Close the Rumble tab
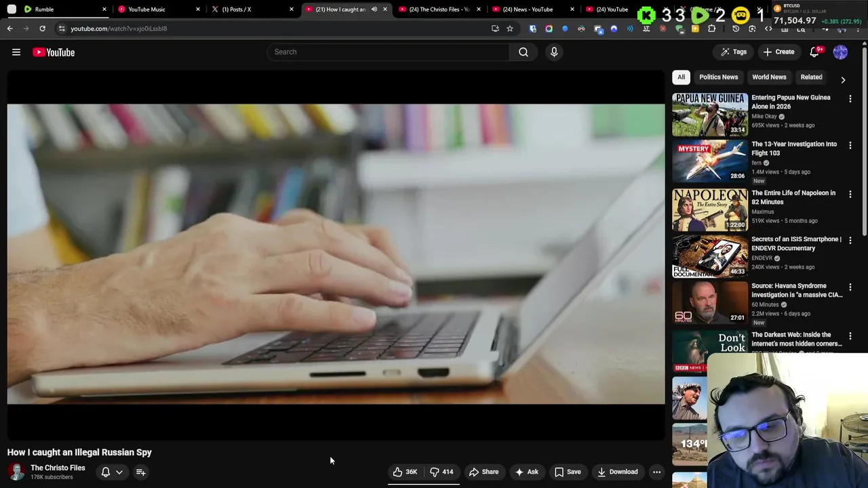Image resolution: width=868 pixels, height=488 pixels. pos(104,9)
